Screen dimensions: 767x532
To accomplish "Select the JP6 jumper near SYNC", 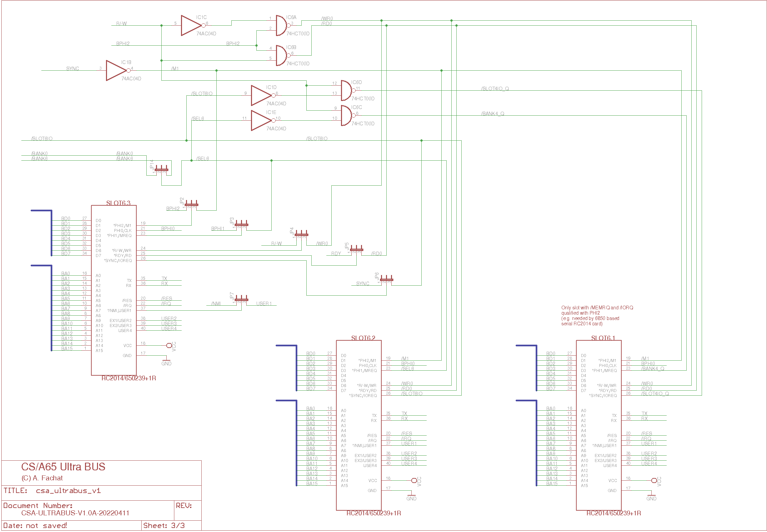I will point(387,279).
